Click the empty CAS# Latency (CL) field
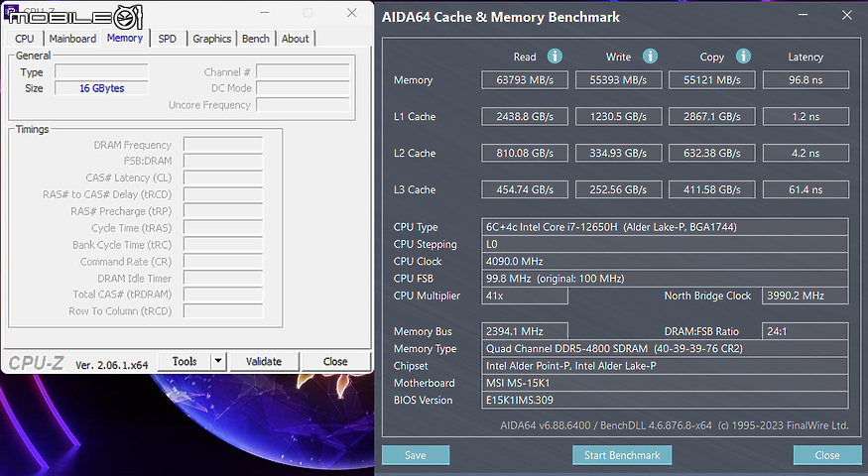Image resolution: width=868 pixels, height=476 pixels. coord(223,178)
